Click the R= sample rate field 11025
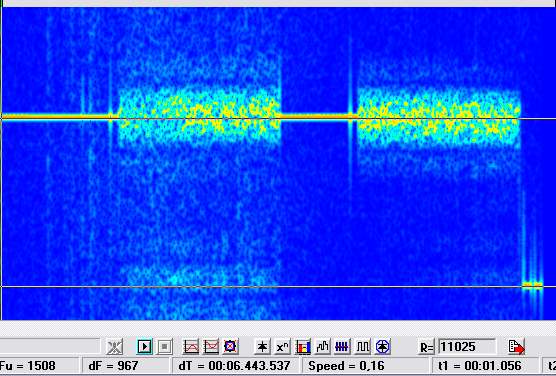 pyautogui.click(x=467, y=346)
